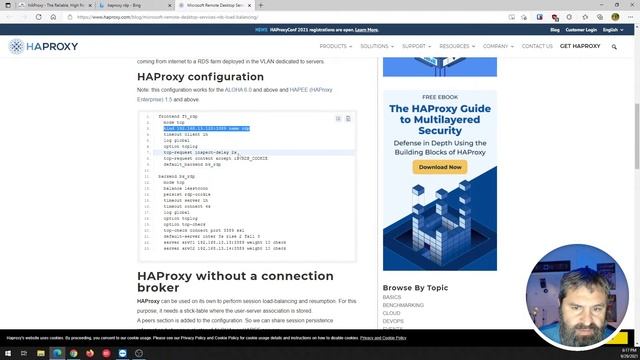640x360 pixels.
Task: Open the red extension icon in toolbar
Action: (x=555, y=17)
